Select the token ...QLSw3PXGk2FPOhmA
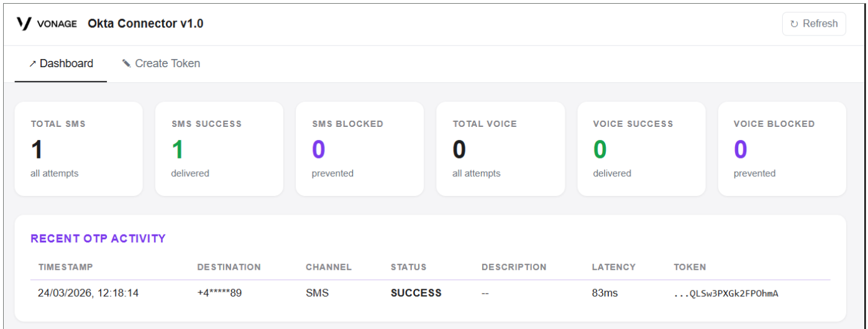The image size is (868, 329). pyautogui.click(x=726, y=293)
